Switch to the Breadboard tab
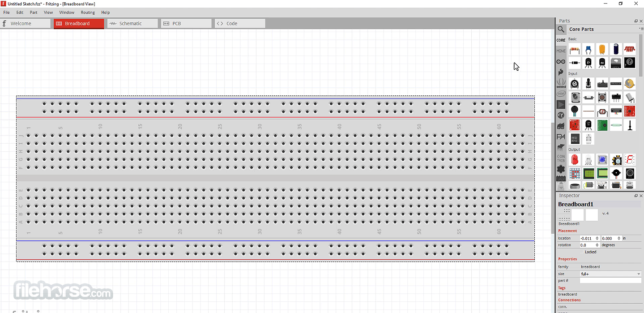This screenshot has width=644, height=313. pos(79,23)
